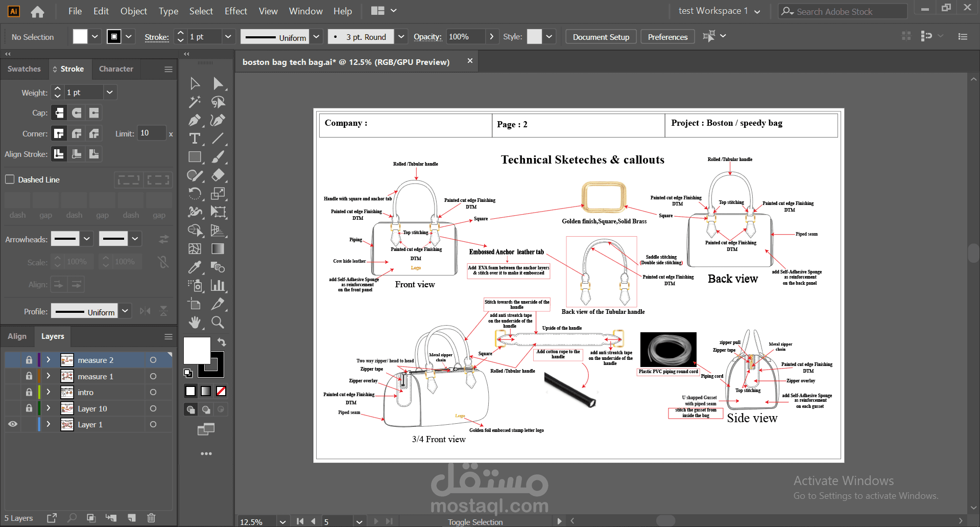Click the Delete Selection trash icon
This screenshot has height=527, width=980.
(151, 518)
